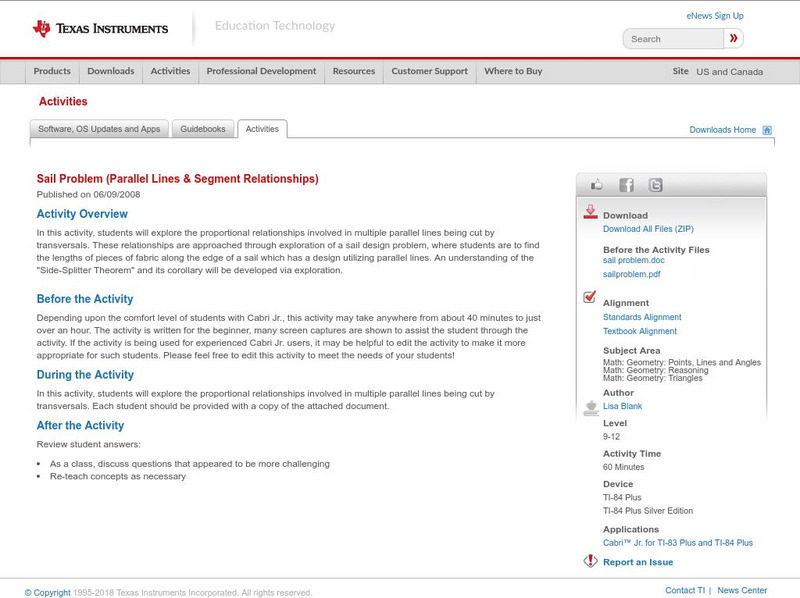Image resolution: width=800 pixels, height=598 pixels.
Task: Click the Sail Problem activity title
Action: click(178, 179)
